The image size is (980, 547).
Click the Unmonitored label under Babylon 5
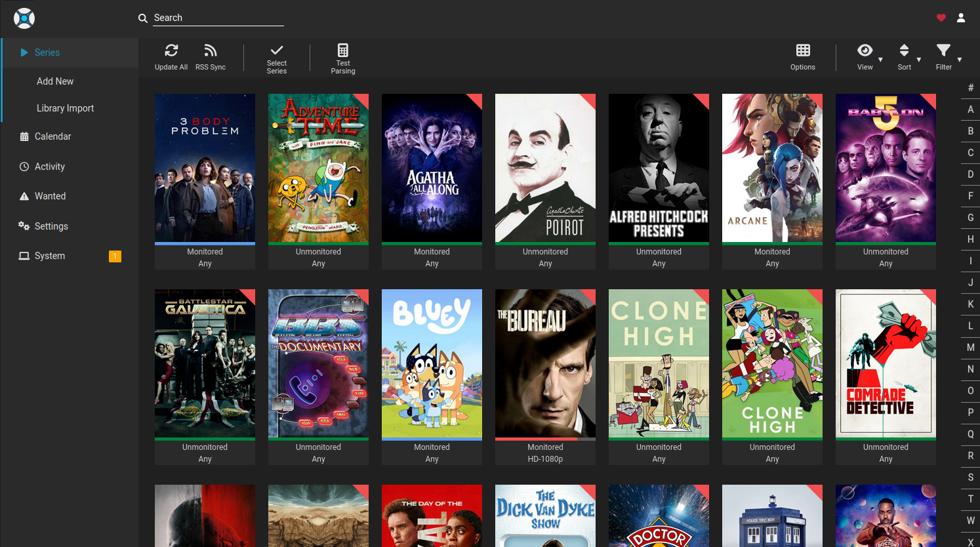click(886, 252)
